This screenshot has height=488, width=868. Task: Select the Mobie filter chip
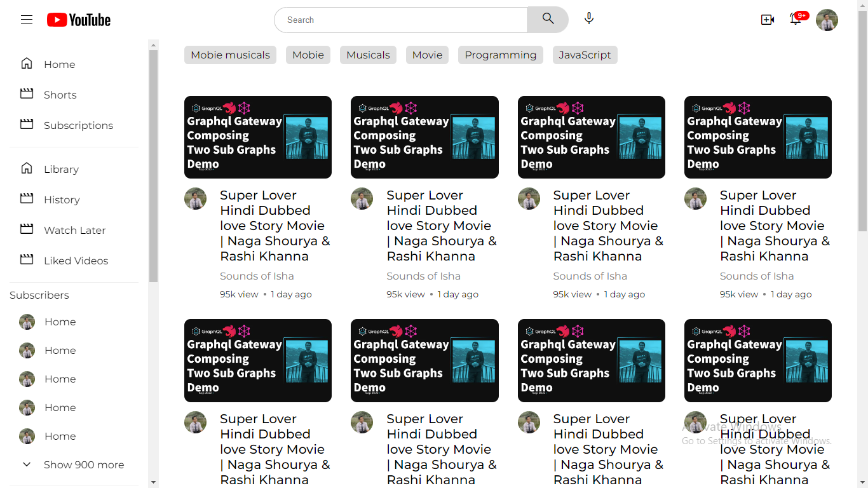point(308,55)
